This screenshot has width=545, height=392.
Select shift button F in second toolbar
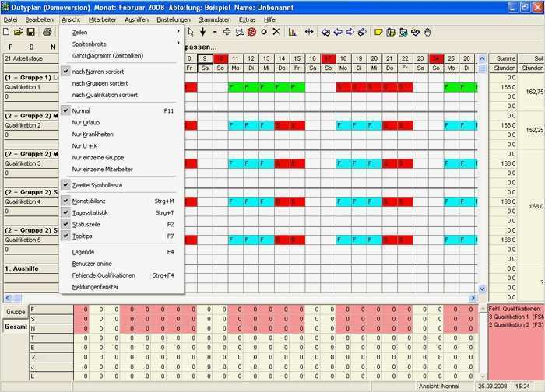click(x=10, y=47)
